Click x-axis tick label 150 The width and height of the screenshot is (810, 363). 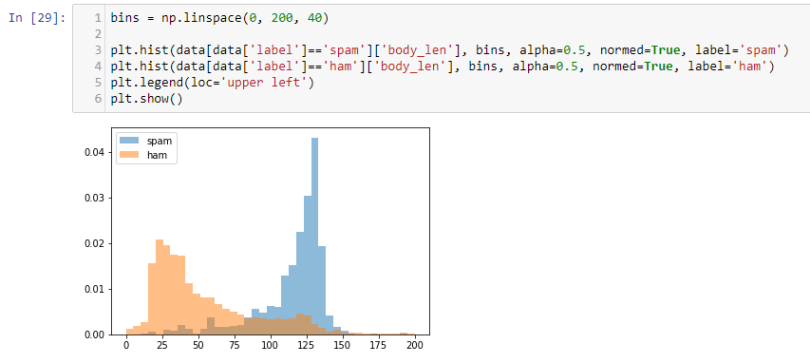pos(342,346)
